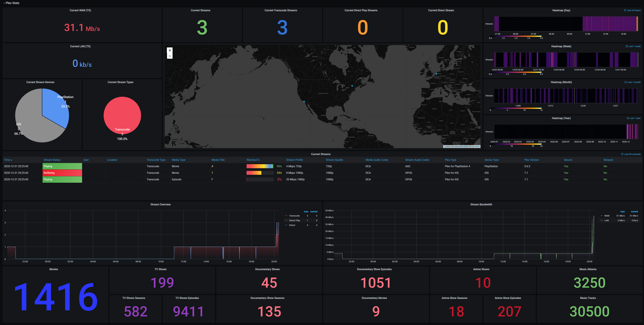Sort table by Watched % column
This screenshot has width=644, height=325.
(253, 160)
